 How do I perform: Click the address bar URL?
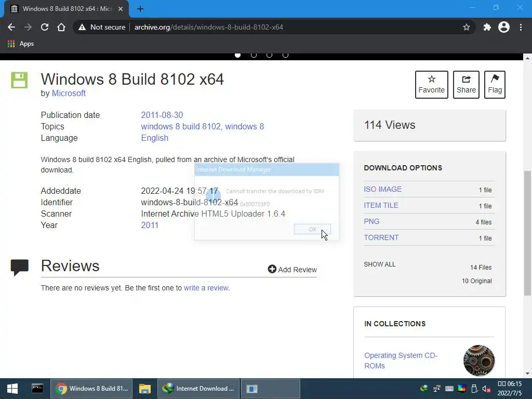(x=209, y=27)
